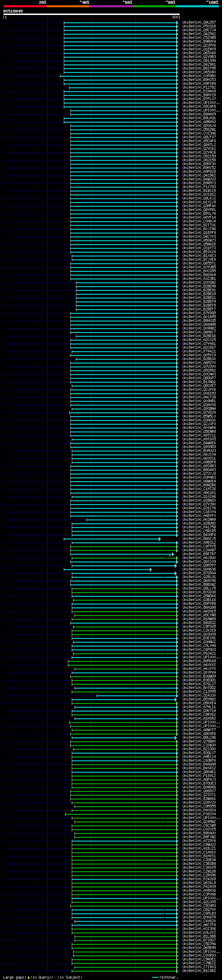Select label UniRef100_Q9SBN4
Image resolution: width=222 pixels, height=980 pixels.
click(x=199, y=408)
